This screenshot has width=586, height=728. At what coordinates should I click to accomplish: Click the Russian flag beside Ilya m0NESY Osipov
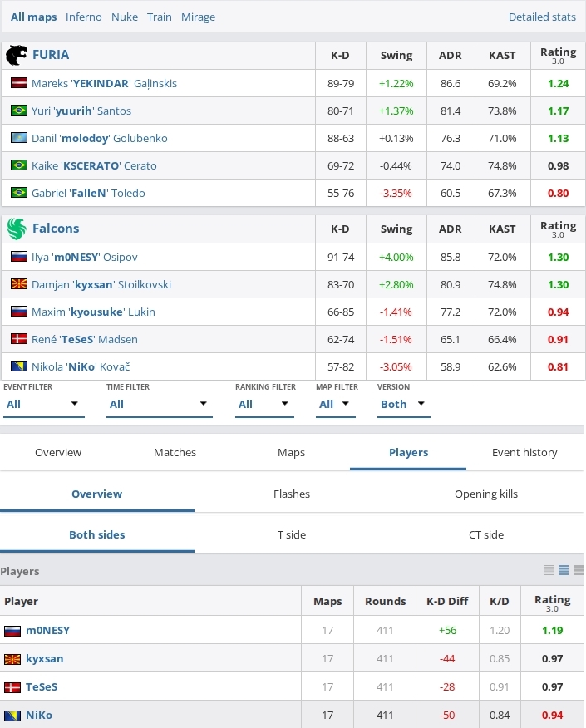[x=19, y=257]
